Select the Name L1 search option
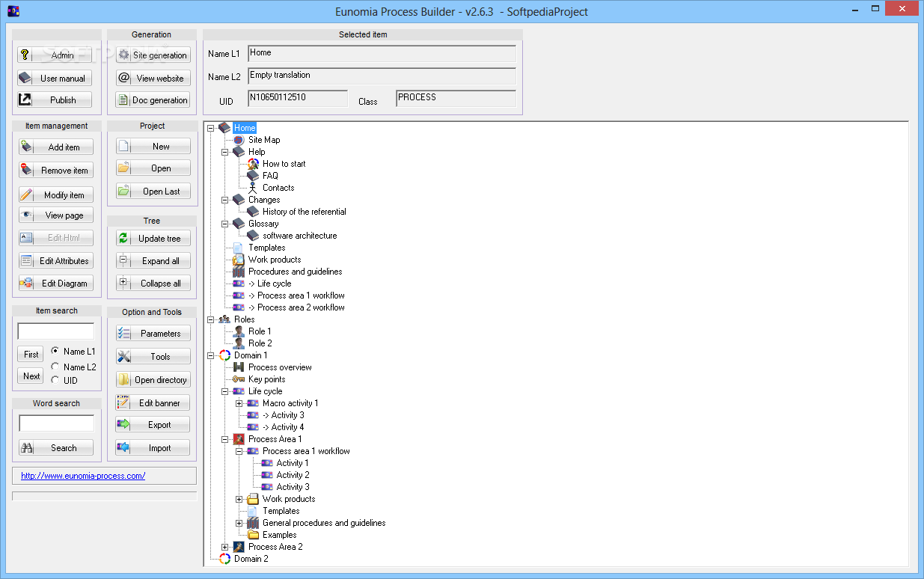The width and height of the screenshot is (924, 579). pyautogui.click(x=55, y=351)
